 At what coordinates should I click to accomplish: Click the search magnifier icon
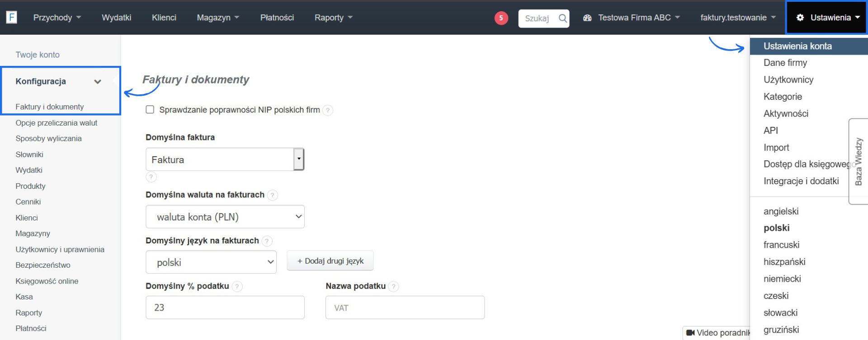[x=562, y=19]
